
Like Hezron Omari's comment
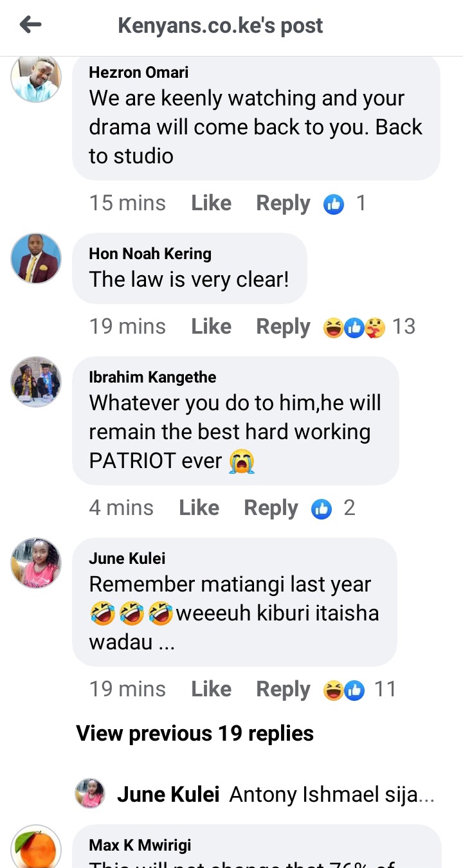(212, 203)
